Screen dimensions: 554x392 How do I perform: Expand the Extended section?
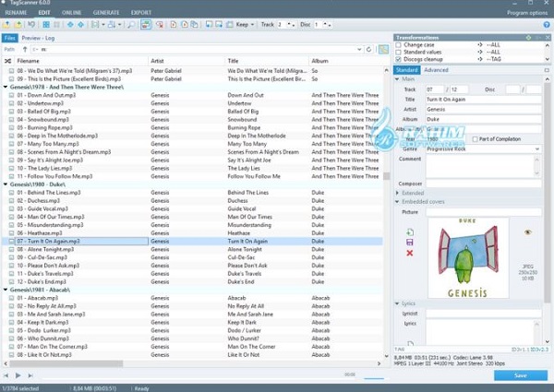tap(398, 193)
